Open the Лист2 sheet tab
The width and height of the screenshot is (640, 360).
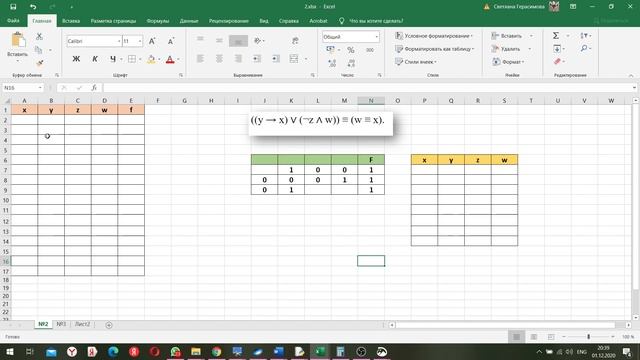(82, 324)
